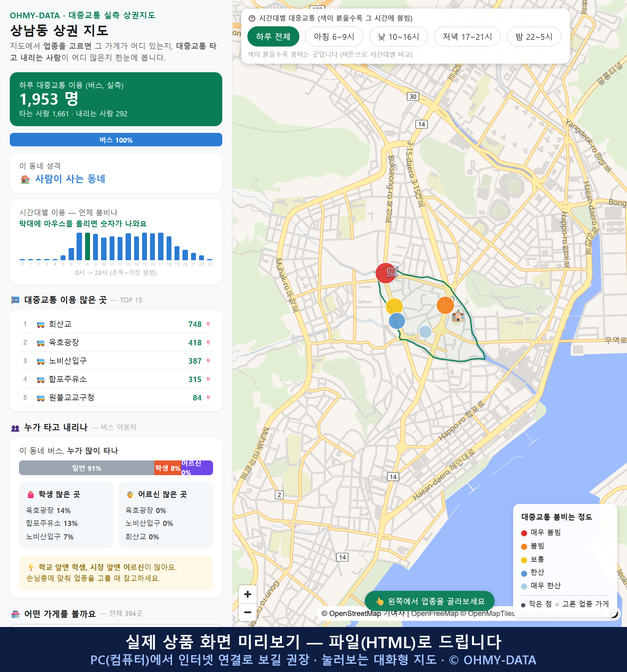Click bus icon in 노비산입구 row

pos(40,361)
